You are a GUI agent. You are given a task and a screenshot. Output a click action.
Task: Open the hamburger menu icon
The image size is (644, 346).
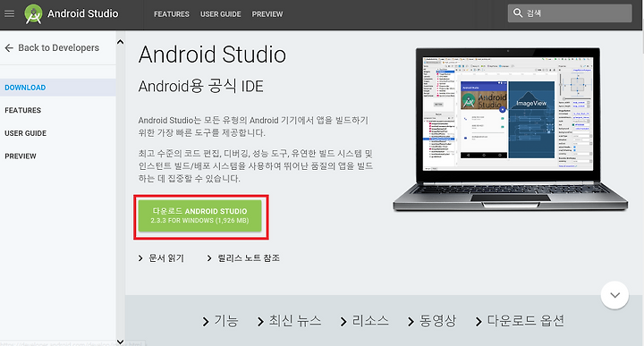(9, 13)
